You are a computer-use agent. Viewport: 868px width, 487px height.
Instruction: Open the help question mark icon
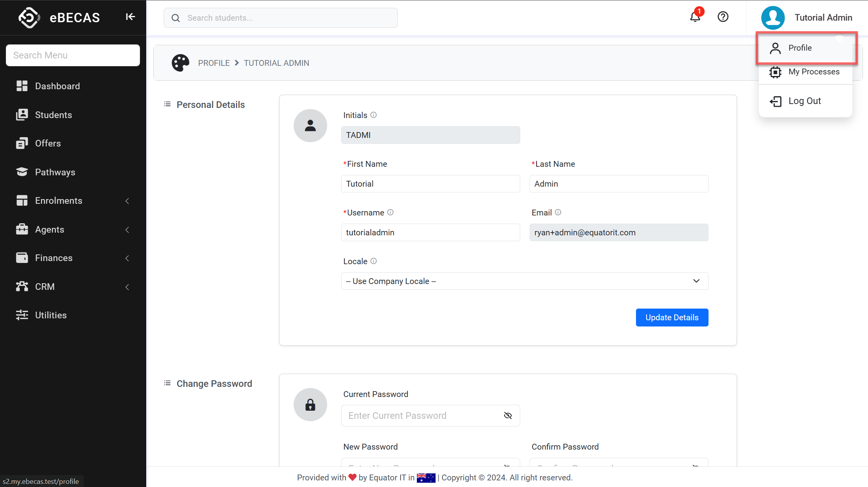point(723,17)
